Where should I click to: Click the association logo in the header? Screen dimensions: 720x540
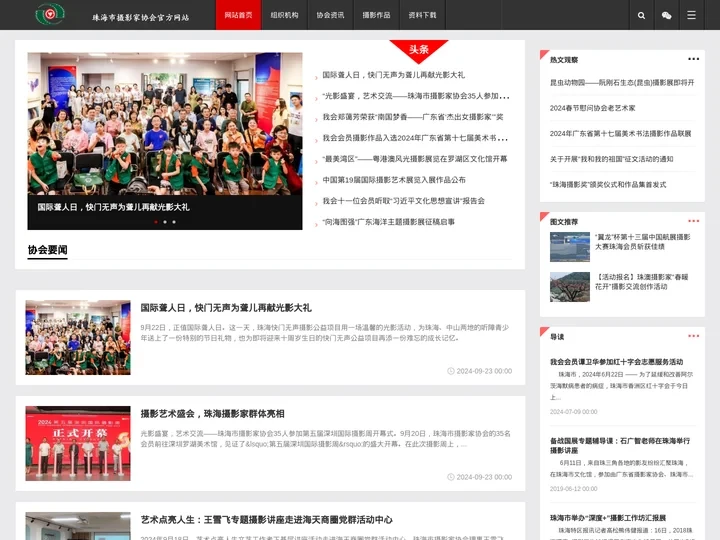pyautogui.click(x=51, y=14)
